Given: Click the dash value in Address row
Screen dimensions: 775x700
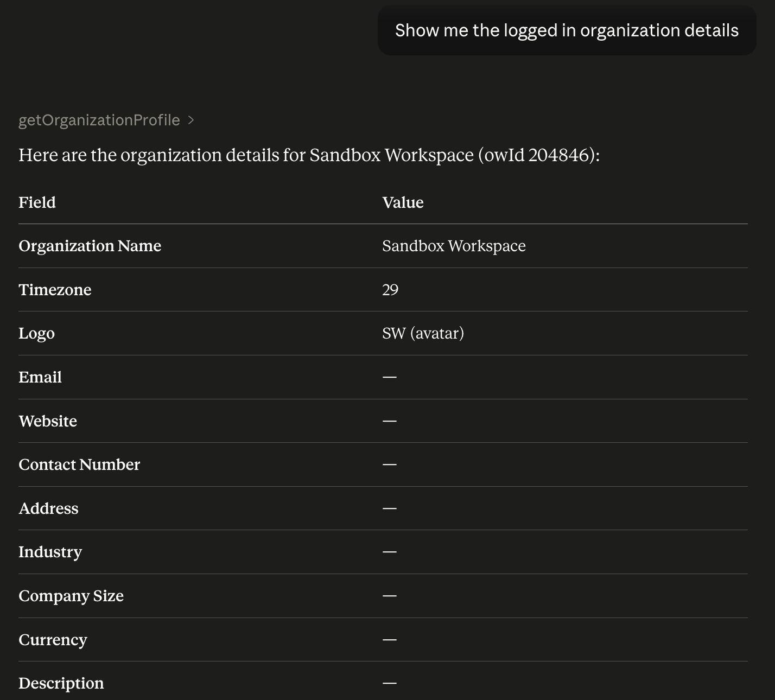Looking at the screenshot, I should 390,508.
